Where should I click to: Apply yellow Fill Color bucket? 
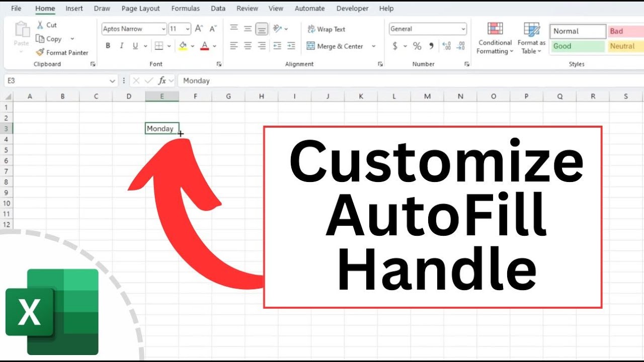[x=183, y=46]
